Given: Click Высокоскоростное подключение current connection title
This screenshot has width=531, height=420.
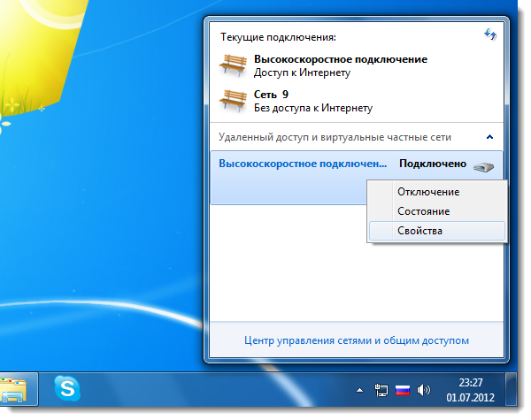Looking at the screenshot, I should 341,59.
